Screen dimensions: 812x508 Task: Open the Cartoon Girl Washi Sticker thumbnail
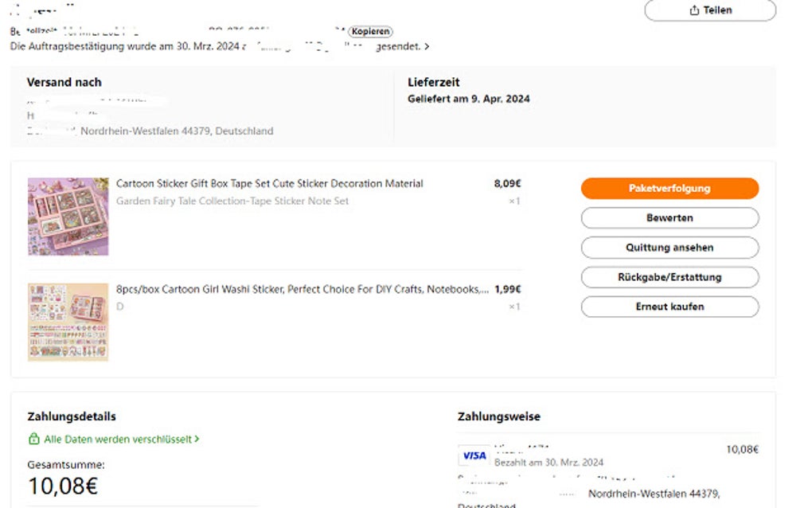[68, 322]
